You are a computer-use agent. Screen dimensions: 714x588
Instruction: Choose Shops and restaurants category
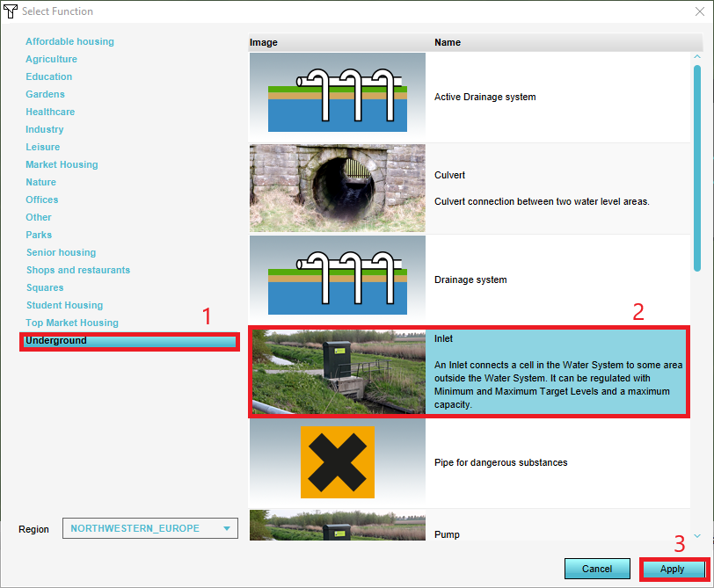77,270
